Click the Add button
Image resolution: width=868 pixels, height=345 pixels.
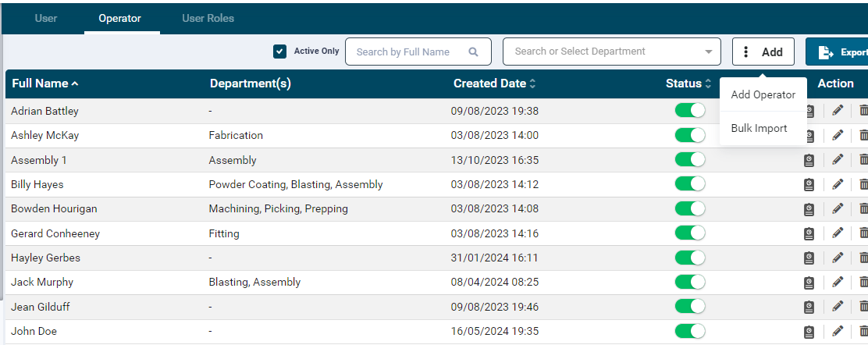click(x=763, y=52)
